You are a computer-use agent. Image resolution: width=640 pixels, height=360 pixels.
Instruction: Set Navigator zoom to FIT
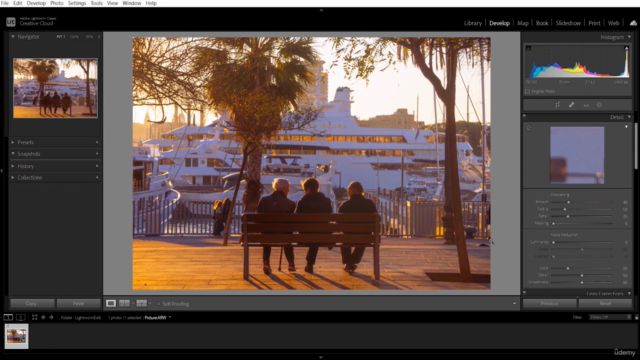pyautogui.click(x=59, y=36)
